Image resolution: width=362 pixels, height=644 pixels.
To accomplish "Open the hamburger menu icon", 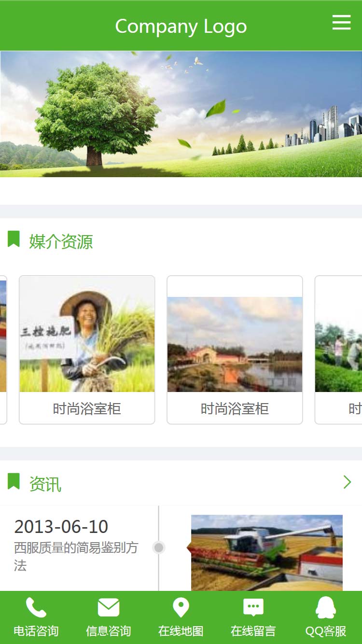I will tap(341, 22).
